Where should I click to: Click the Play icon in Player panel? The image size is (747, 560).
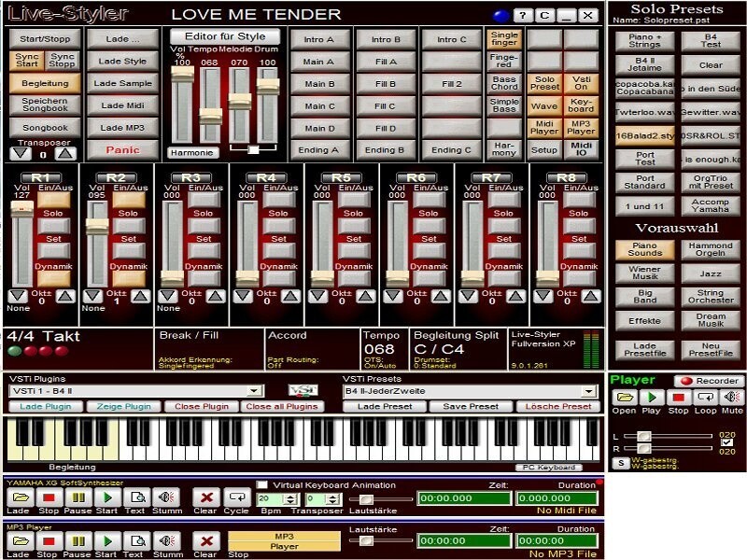(651, 397)
